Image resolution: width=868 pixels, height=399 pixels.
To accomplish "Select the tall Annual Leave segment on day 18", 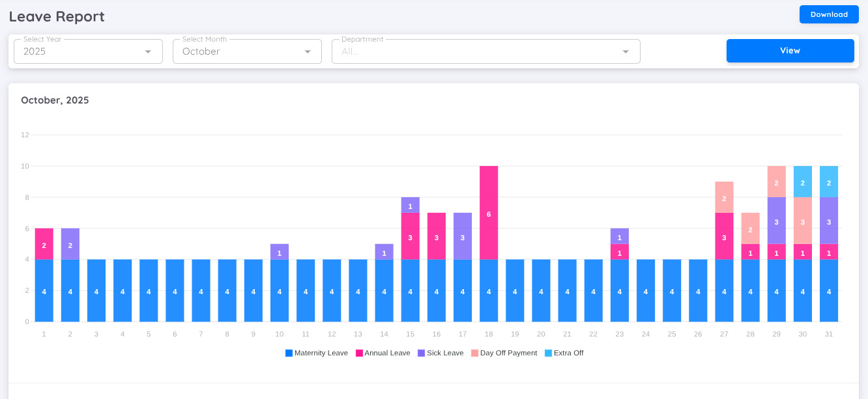I will pyautogui.click(x=489, y=213).
